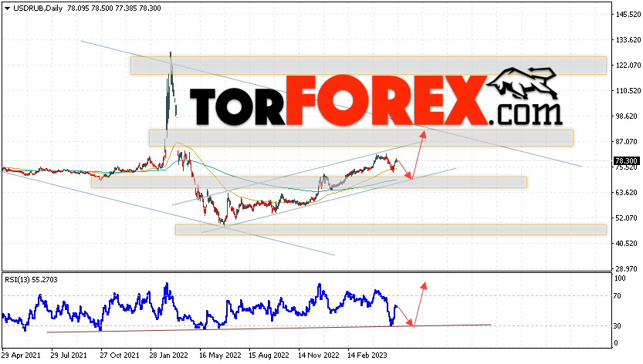Click the 29 Jul 2021 date label

69,356
